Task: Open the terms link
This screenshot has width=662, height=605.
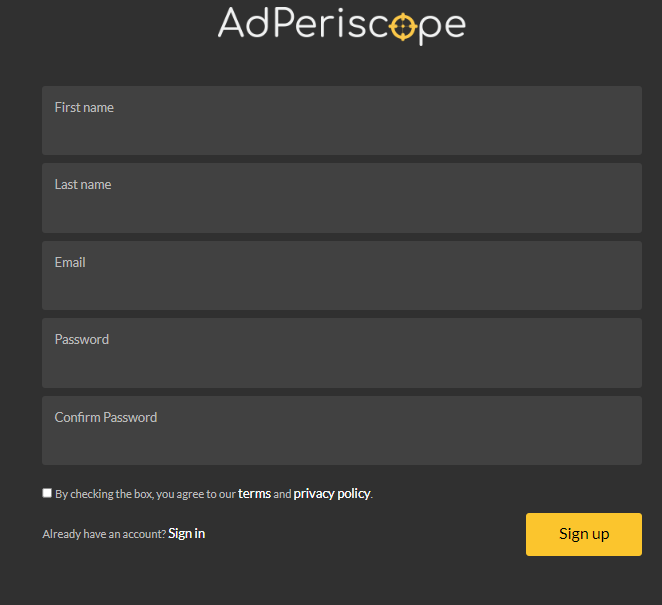Action: (254, 493)
